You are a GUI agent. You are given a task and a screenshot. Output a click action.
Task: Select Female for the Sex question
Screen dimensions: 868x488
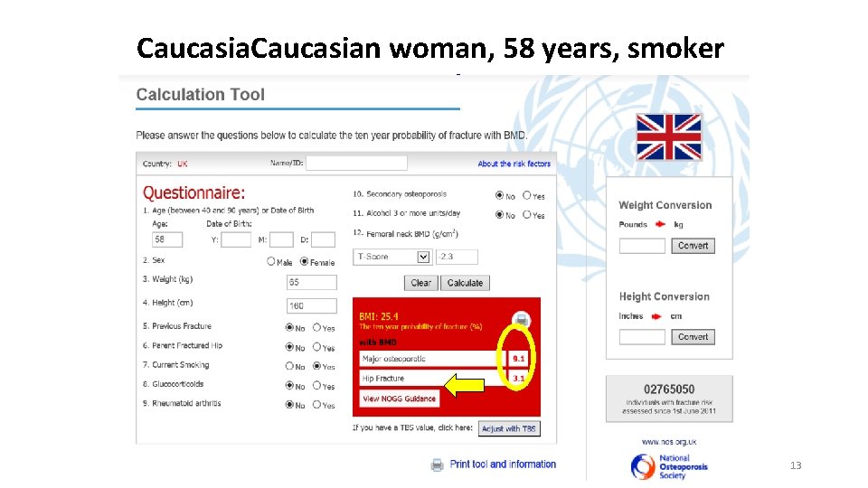coord(304,261)
